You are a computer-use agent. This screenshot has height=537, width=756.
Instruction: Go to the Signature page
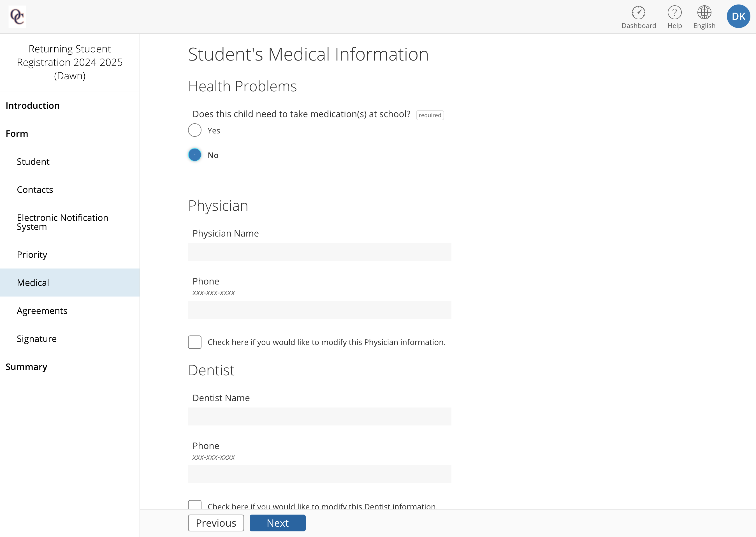coord(70,339)
